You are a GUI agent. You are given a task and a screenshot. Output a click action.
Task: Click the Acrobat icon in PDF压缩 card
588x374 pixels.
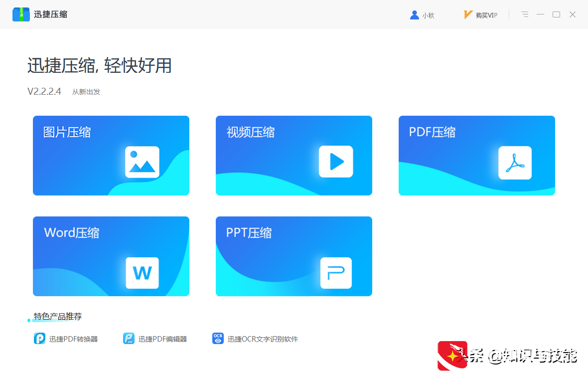[x=515, y=163]
